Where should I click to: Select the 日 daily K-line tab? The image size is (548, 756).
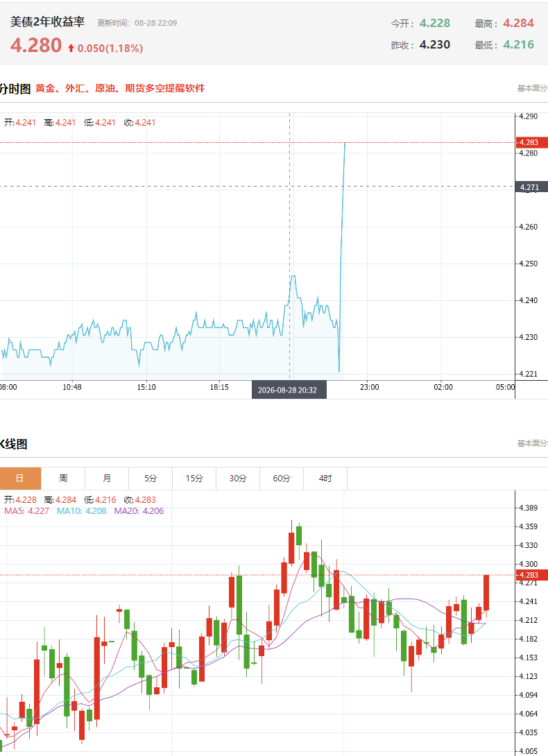coord(20,479)
